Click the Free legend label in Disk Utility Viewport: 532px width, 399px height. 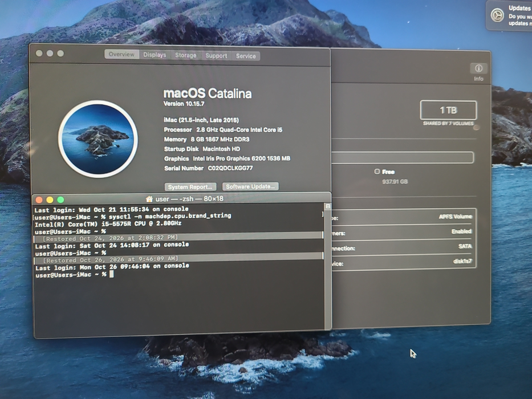click(388, 172)
